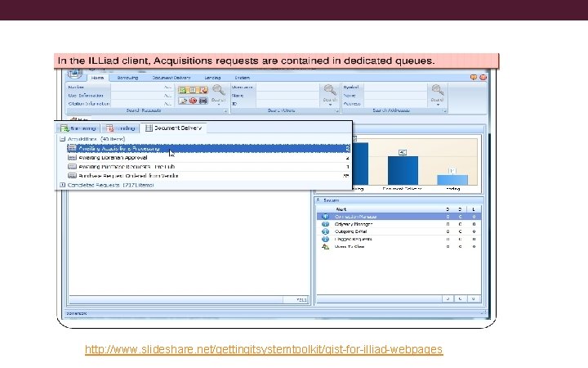Click the ILLiad application orb button

point(74,74)
